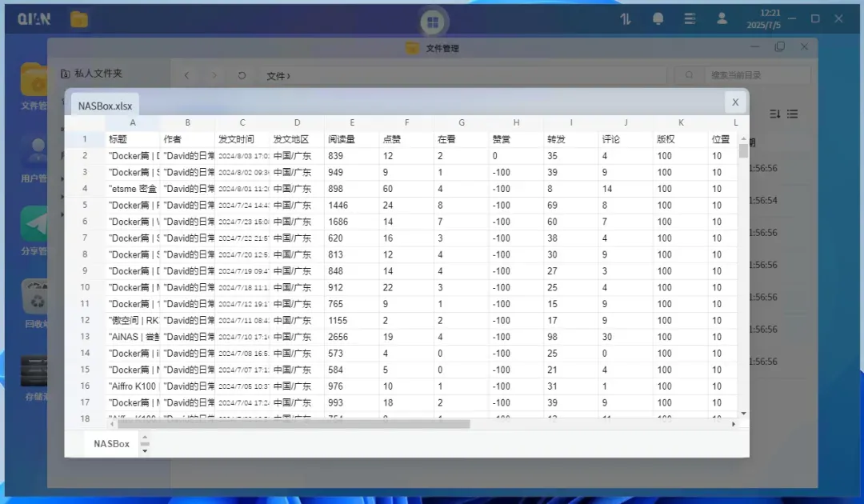Click the 标题 header cell

point(133,139)
